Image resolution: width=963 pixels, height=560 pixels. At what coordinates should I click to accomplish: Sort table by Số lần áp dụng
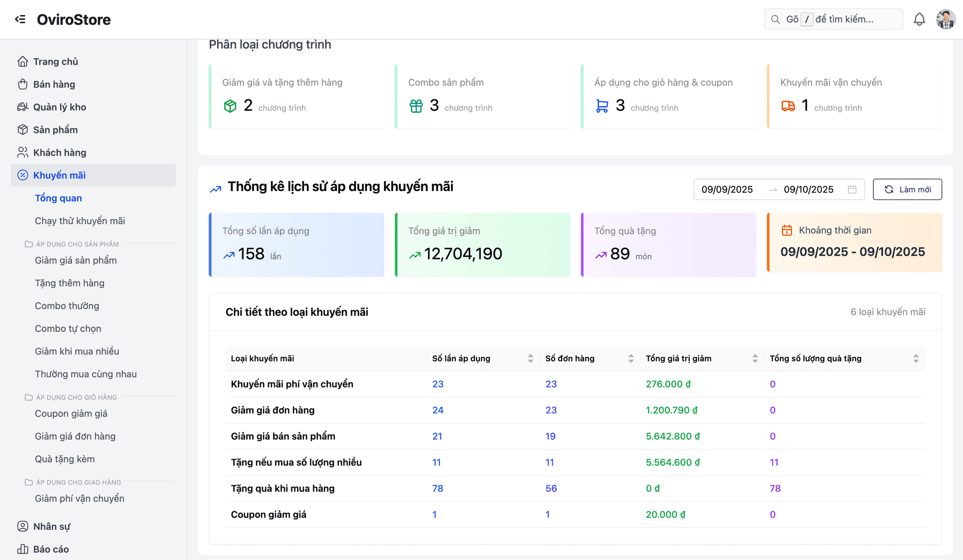click(530, 358)
